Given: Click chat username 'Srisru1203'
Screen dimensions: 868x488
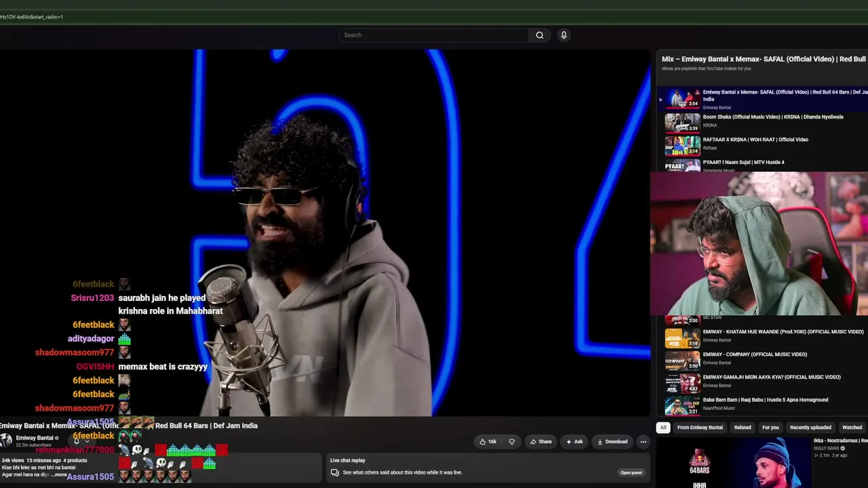Looking at the screenshot, I should 92,298.
